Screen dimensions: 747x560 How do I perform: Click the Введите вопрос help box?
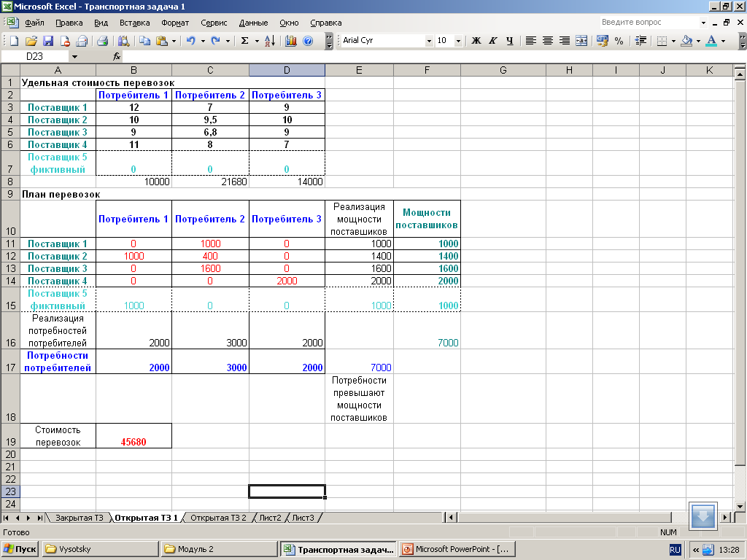(x=650, y=22)
